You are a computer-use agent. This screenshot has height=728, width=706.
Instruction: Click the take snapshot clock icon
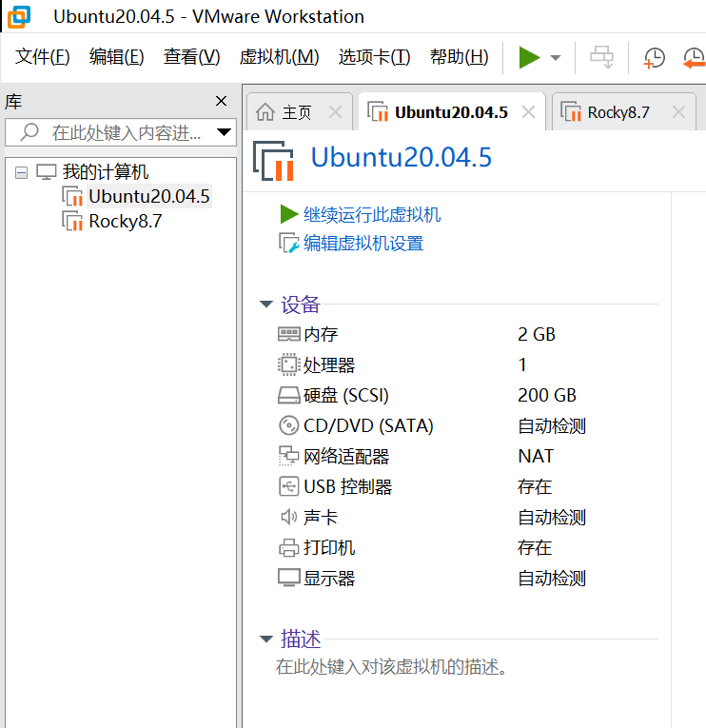[655, 58]
